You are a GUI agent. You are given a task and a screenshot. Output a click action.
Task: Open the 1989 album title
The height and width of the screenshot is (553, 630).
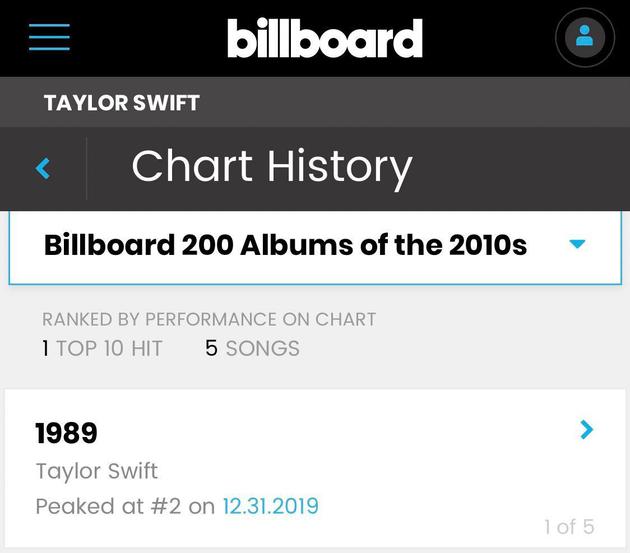point(66,433)
